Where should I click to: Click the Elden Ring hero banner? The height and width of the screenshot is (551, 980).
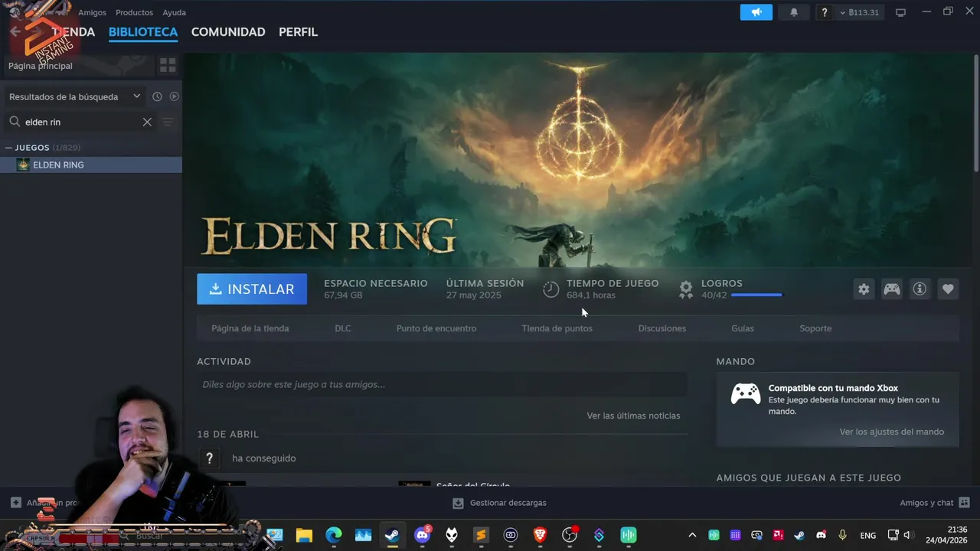[578, 159]
